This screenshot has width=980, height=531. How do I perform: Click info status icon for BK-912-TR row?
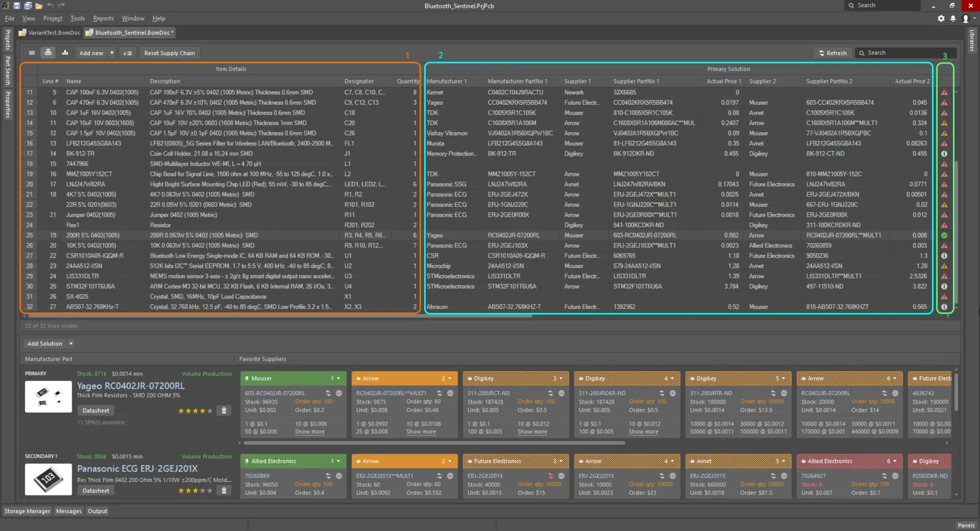coord(944,154)
